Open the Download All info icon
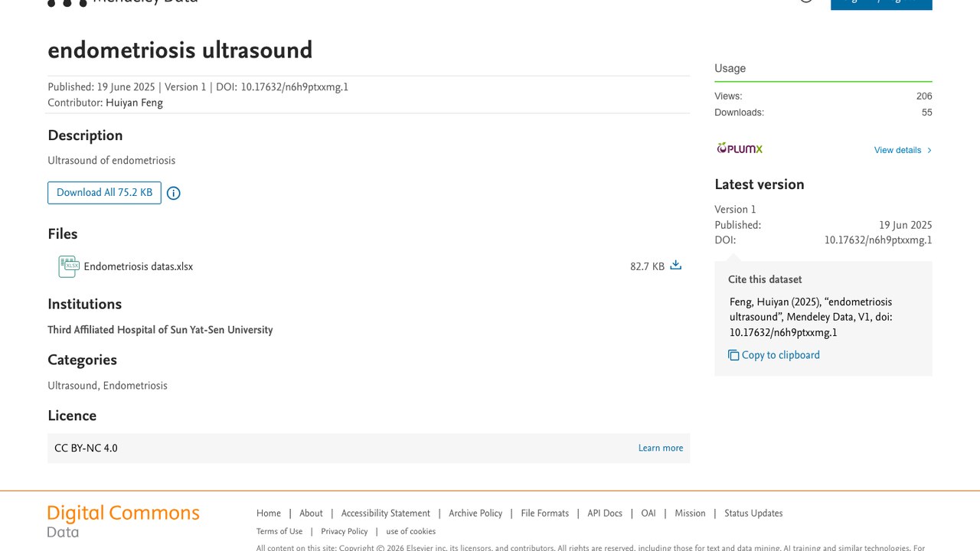The image size is (980, 551). point(174,193)
